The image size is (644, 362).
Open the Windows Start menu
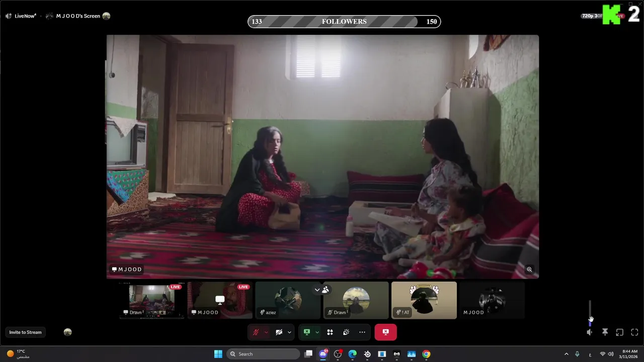coord(218,354)
